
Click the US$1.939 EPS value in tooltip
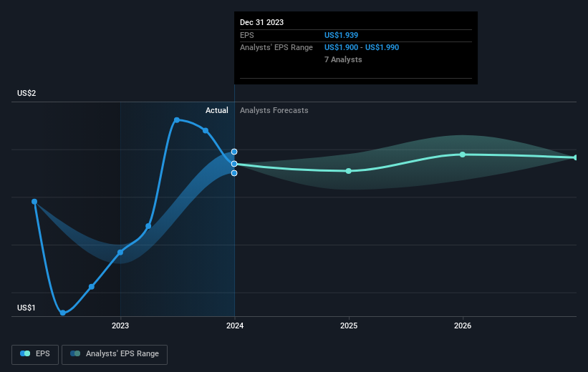point(341,35)
